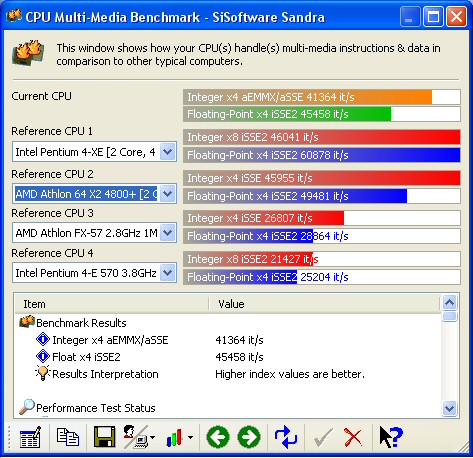The width and height of the screenshot is (473, 458).
Task: Click the context help pointer question icon
Action: tap(391, 437)
